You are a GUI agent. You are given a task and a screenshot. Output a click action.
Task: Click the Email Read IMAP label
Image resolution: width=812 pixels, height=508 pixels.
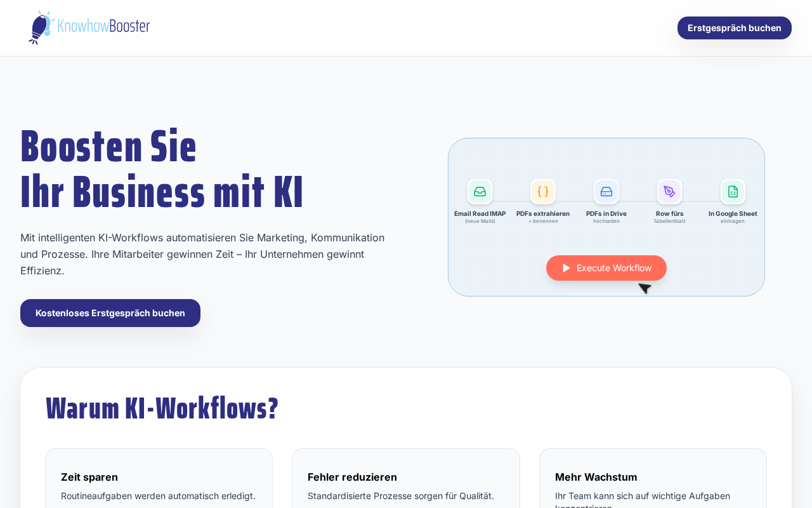pos(480,214)
